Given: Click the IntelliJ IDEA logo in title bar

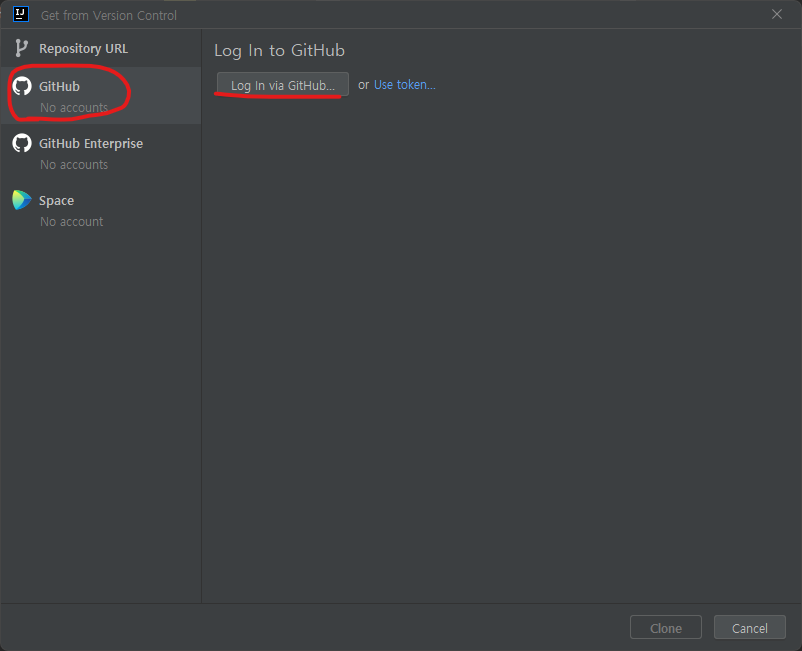Looking at the screenshot, I should pyautogui.click(x=21, y=14).
